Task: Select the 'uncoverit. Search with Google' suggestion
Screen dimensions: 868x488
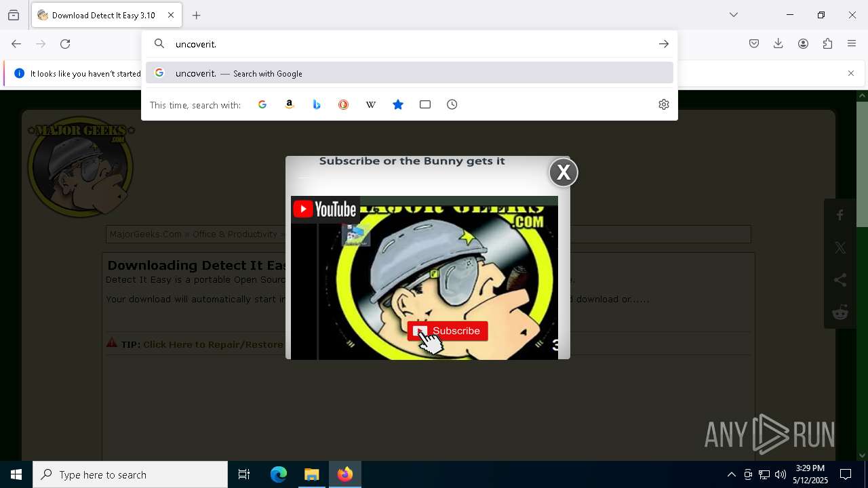Action: (410, 73)
